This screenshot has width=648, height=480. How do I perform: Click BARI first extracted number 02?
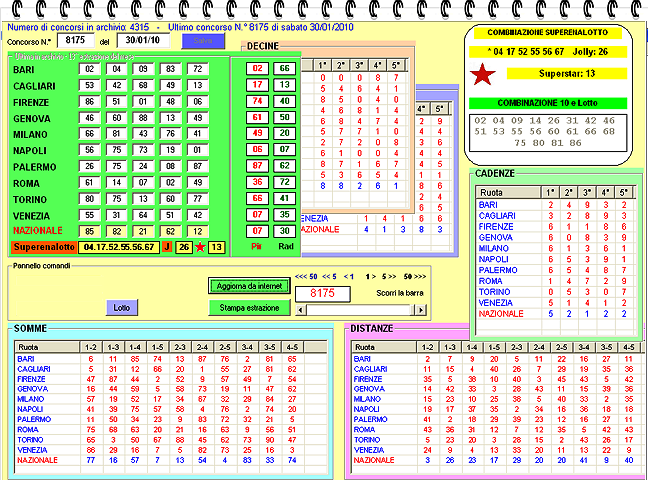[x=90, y=69]
